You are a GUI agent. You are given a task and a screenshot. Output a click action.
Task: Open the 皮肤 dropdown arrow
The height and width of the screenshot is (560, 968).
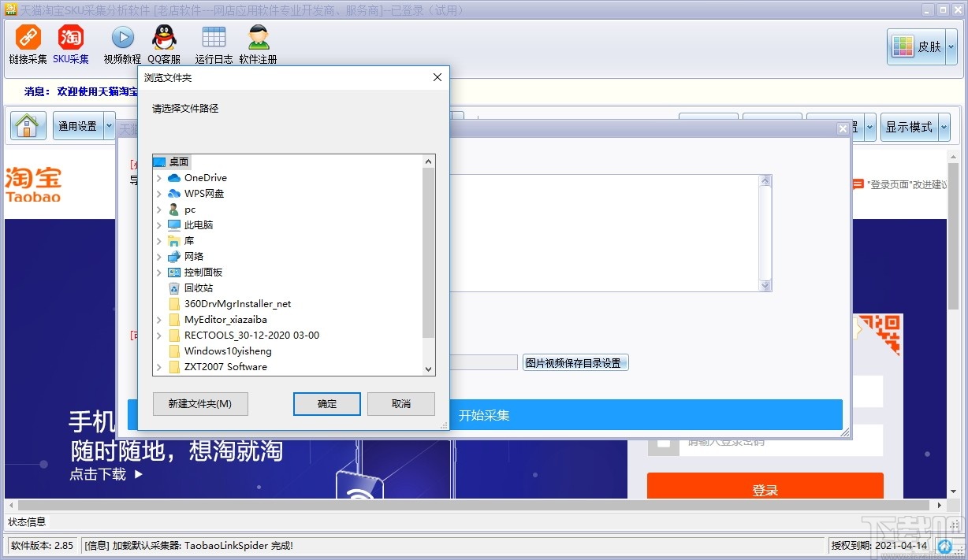coord(951,46)
